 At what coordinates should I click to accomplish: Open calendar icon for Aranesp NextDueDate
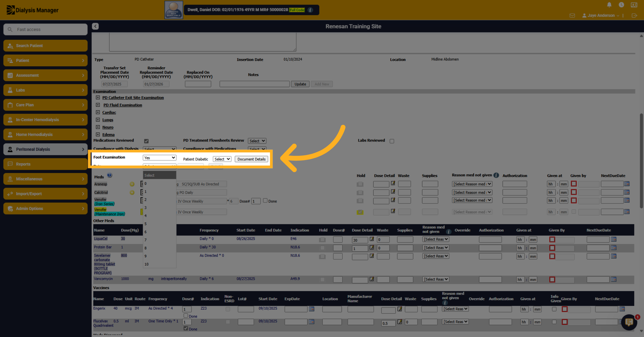click(627, 184)
